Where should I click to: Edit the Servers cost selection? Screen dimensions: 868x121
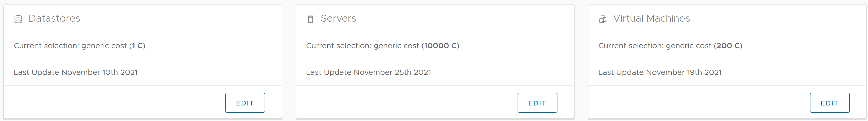coord(537,103)
